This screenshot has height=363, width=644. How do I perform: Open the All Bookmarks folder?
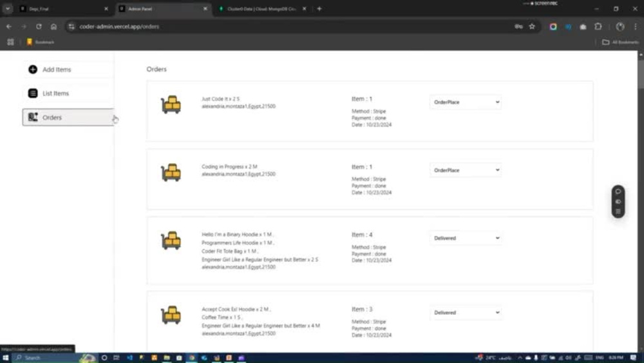[620, 42]
